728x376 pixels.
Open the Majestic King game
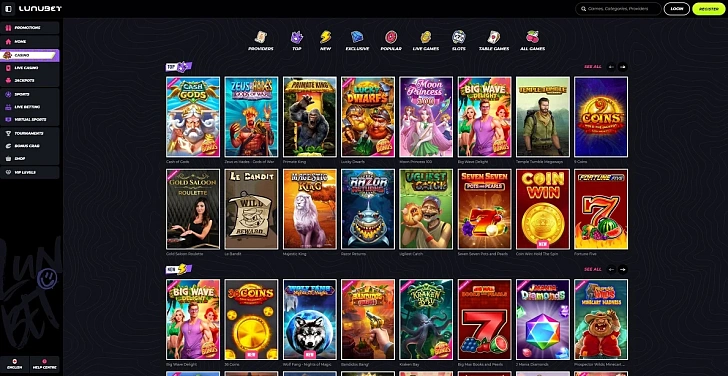pyautogui.click(x=310, y=209)
